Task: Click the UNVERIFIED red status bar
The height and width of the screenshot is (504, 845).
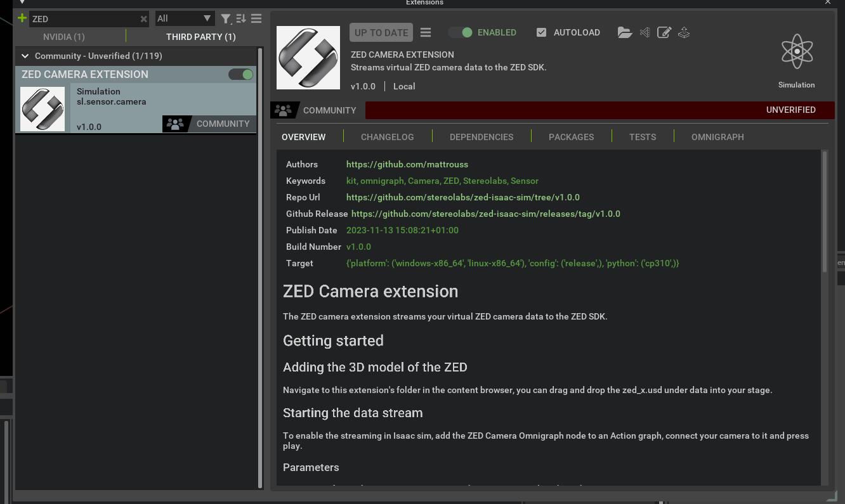Action: 600,110
